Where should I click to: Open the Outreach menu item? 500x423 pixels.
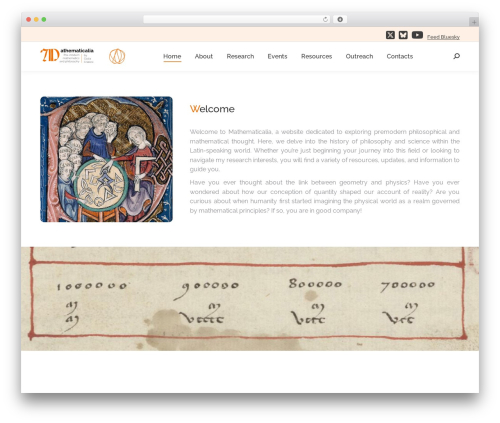(359, 56)
